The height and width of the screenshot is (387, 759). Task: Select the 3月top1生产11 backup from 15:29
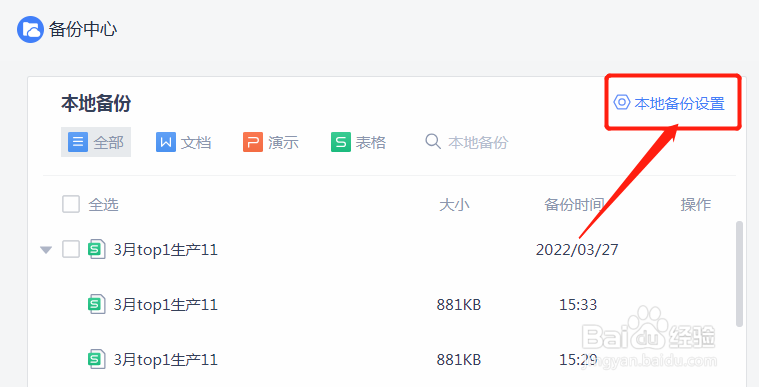(166, 360)
